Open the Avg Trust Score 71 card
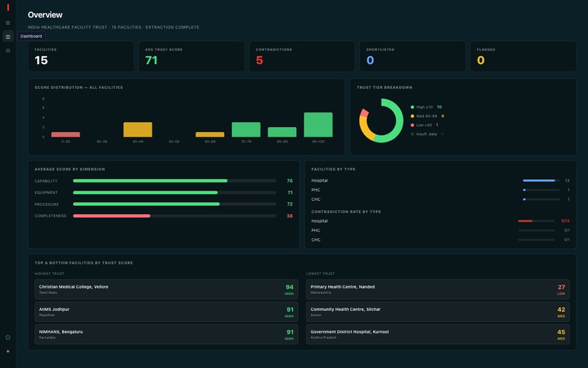This screenshot has height=368, width=588. click(x=192, y=57)
